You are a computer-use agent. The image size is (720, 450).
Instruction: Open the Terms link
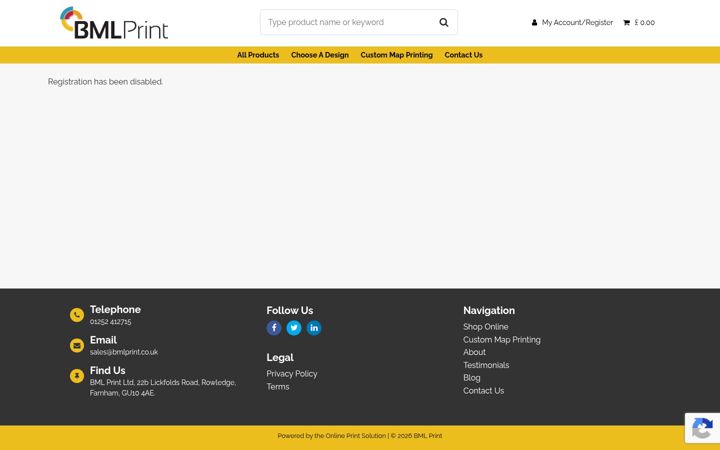point(278,387)
